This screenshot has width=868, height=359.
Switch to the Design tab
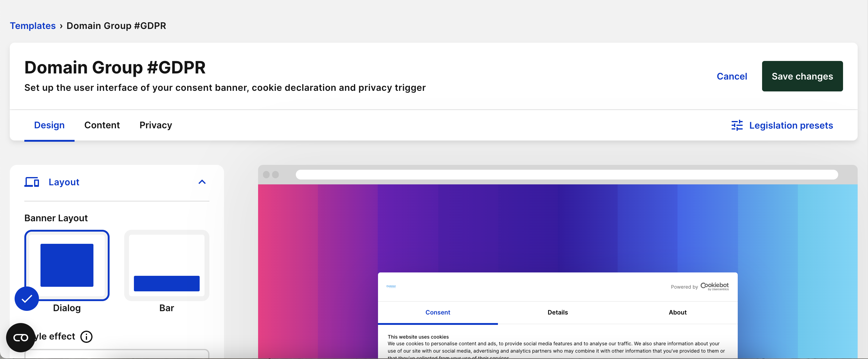click(x=49, y=125)
